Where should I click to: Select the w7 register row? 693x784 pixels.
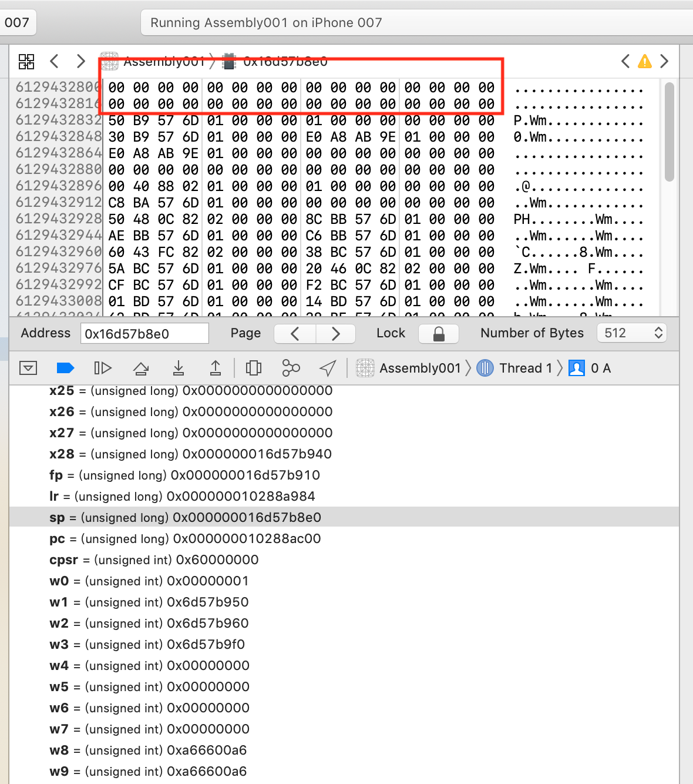344,729
